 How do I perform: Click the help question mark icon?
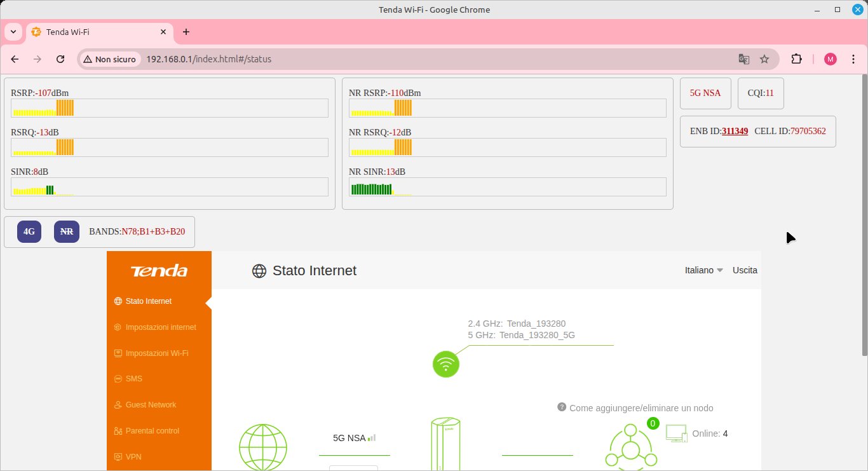562,407
